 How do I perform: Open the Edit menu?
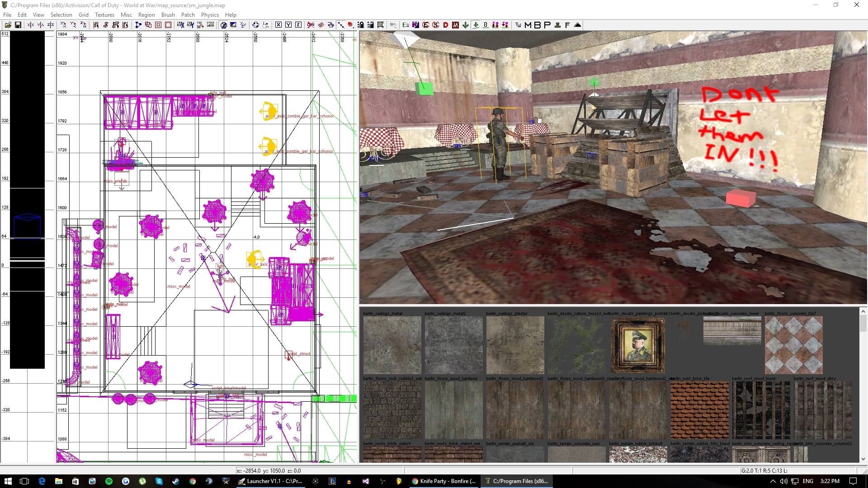tap(22, 14)
